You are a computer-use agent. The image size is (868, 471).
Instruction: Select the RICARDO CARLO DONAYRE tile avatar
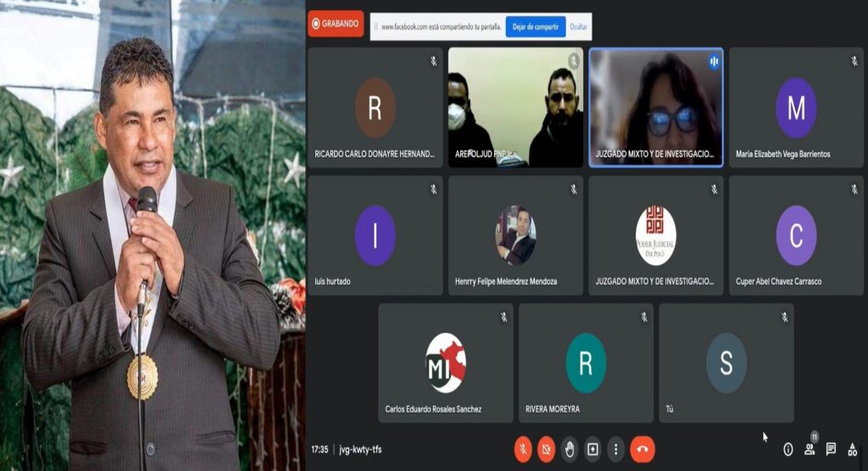(x=375, y=108)
